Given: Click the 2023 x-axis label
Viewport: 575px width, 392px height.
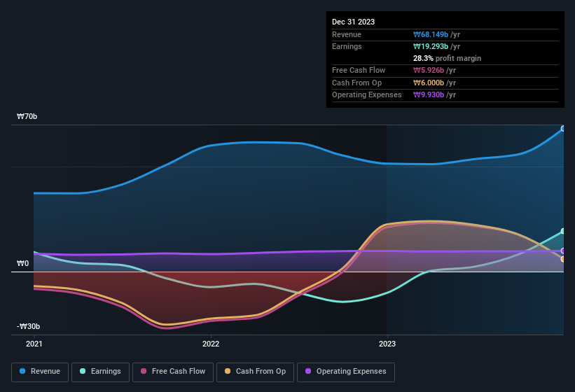Looking at the screenshot, I should tap(387, 344).
